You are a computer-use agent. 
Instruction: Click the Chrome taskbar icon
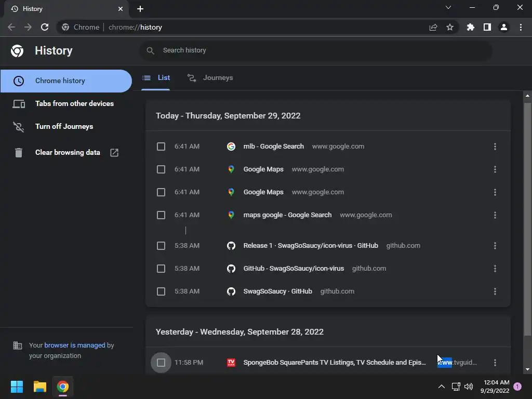[63, 387]
